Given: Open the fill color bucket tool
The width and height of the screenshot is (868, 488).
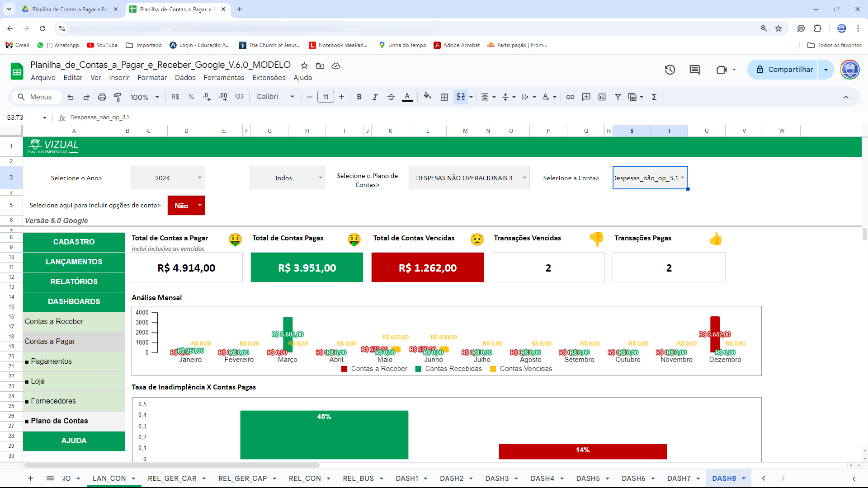Looking at the screenshot, I should (427, 97).
